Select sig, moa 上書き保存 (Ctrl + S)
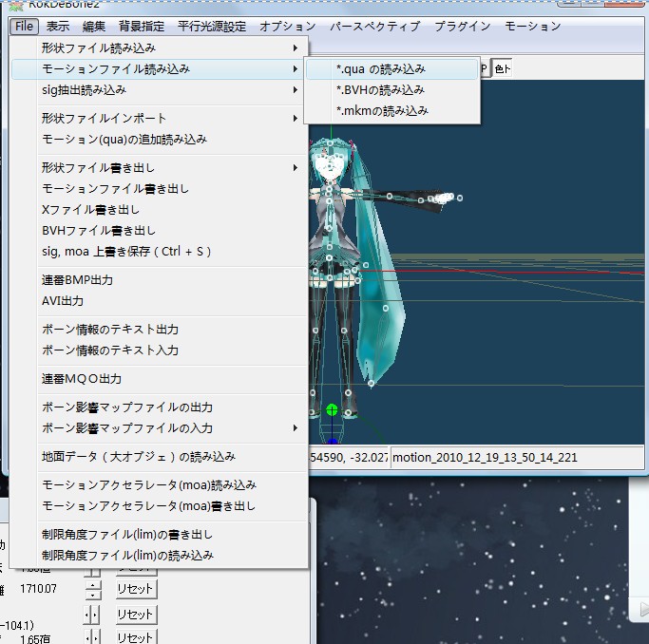649x644 pixels. coord(160,251)
